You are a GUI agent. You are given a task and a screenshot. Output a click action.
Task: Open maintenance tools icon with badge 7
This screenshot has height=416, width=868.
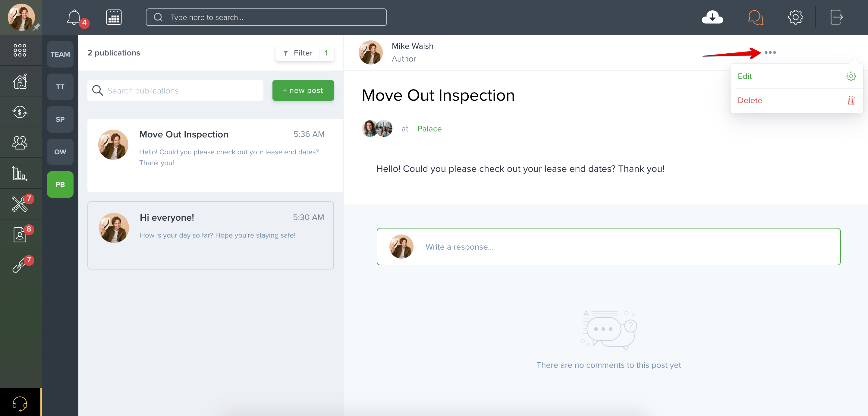tap(20, 204)
